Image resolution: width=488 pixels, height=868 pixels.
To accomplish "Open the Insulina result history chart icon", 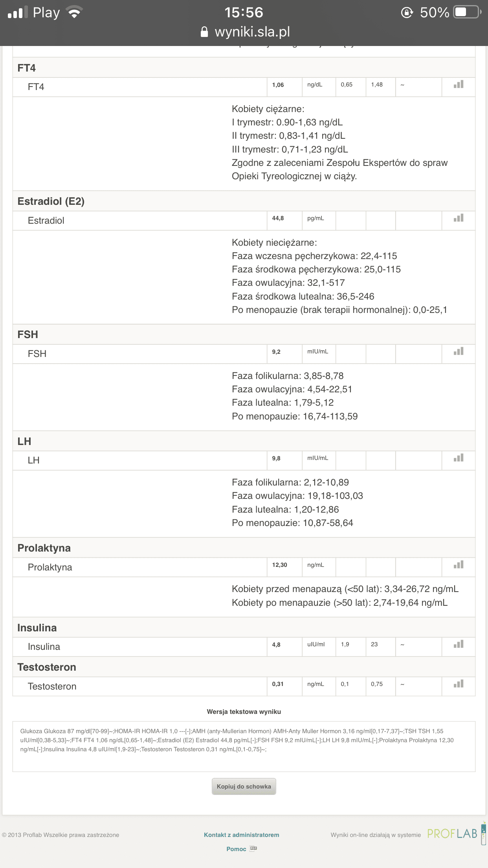I will 459,644.
